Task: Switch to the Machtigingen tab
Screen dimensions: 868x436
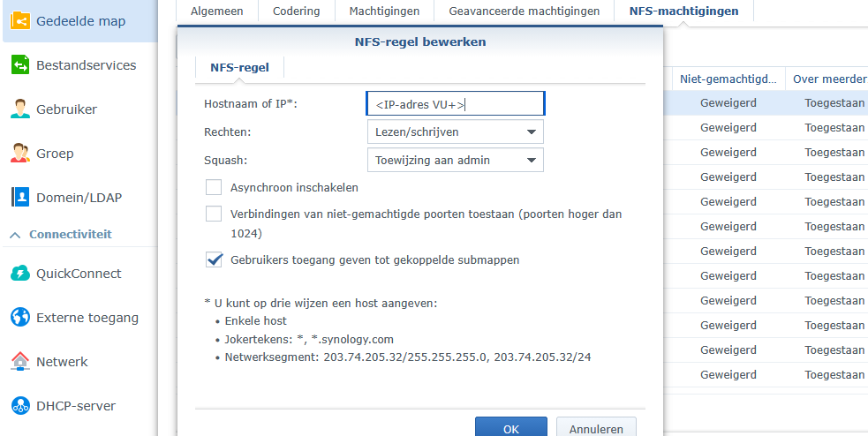Action: (384, 11)
